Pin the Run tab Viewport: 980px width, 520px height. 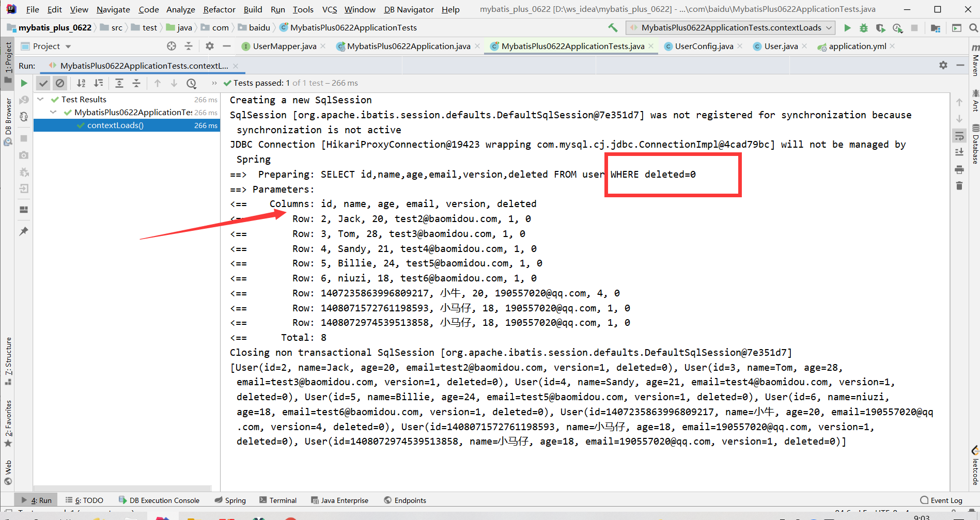tap(24, 231)
